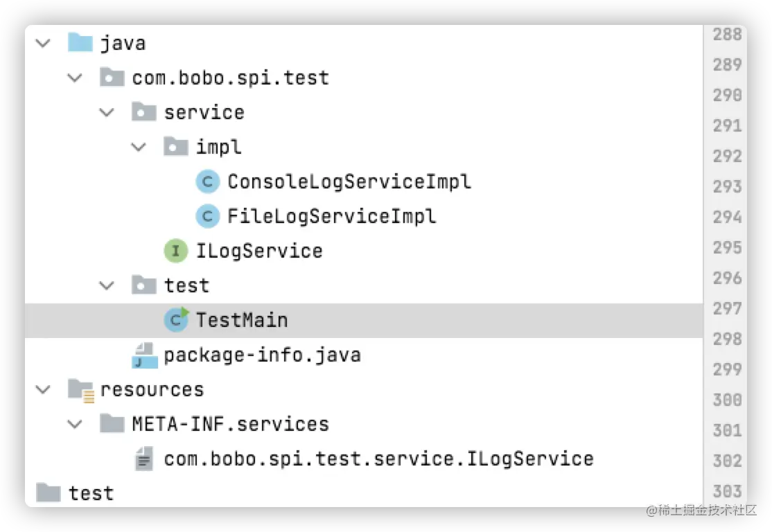
Task: Collapse the test package under com.bobo.spi.test
Action: pos(107,285)
